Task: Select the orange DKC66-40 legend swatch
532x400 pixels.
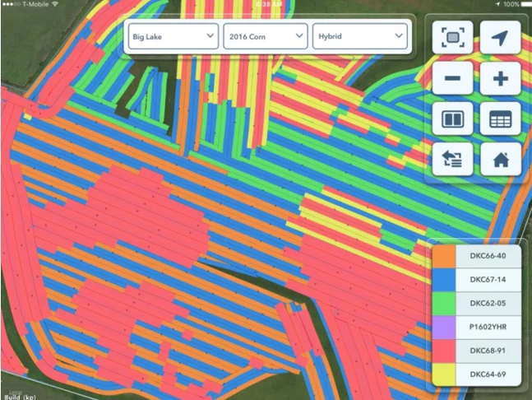Action: coord(444,256)
